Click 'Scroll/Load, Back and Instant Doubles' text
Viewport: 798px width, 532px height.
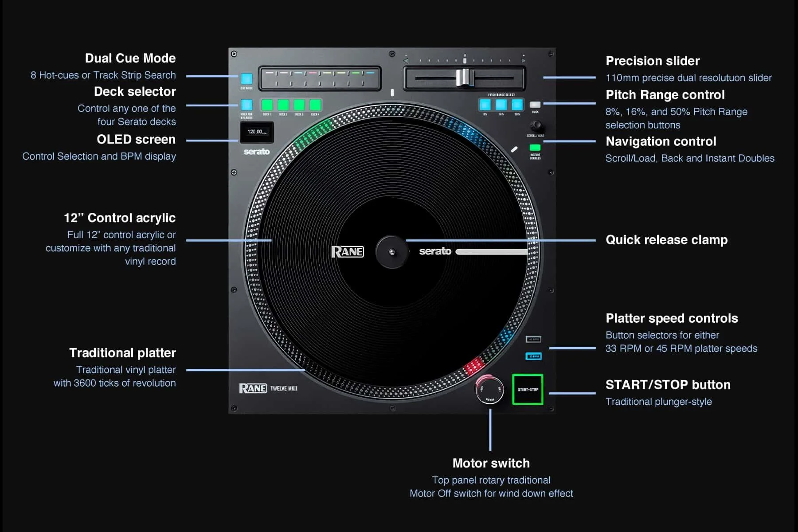(x=690, y=158)
